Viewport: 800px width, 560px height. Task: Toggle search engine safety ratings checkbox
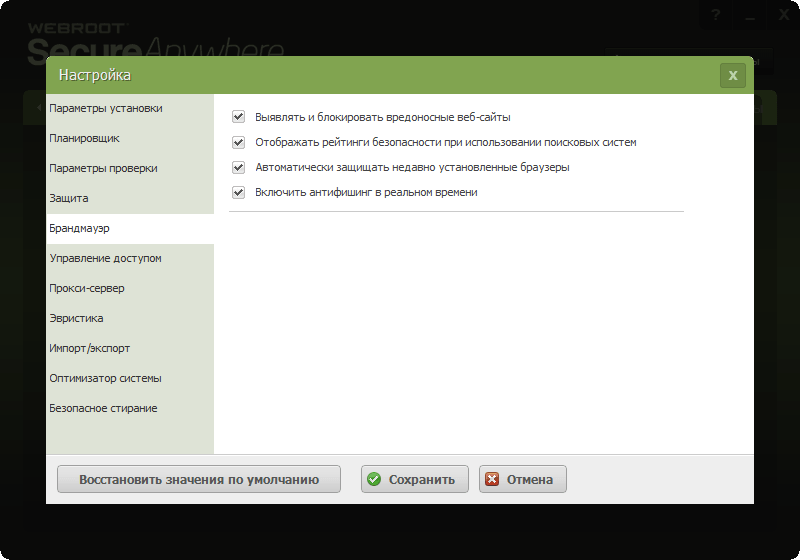(x=238, y=142)
